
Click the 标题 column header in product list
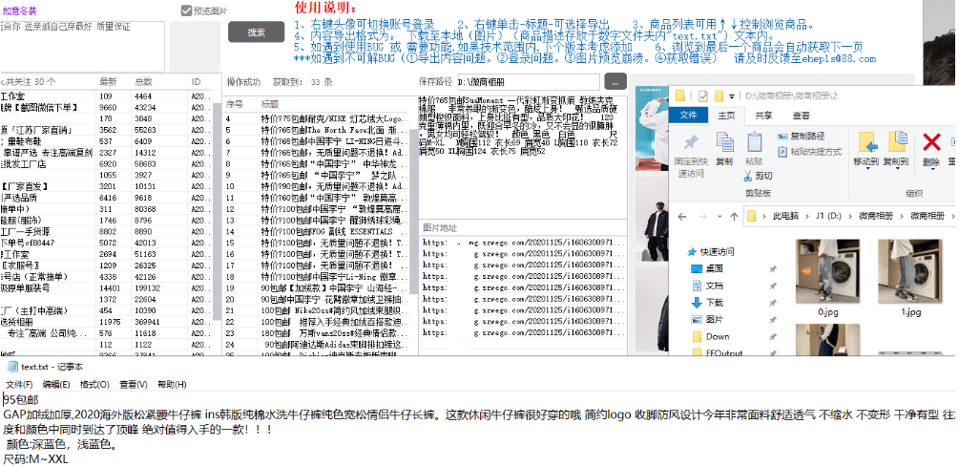271,104
